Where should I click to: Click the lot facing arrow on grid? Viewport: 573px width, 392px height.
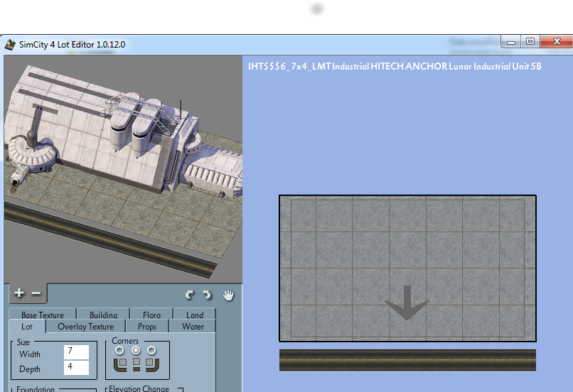(x=407, y=303)
